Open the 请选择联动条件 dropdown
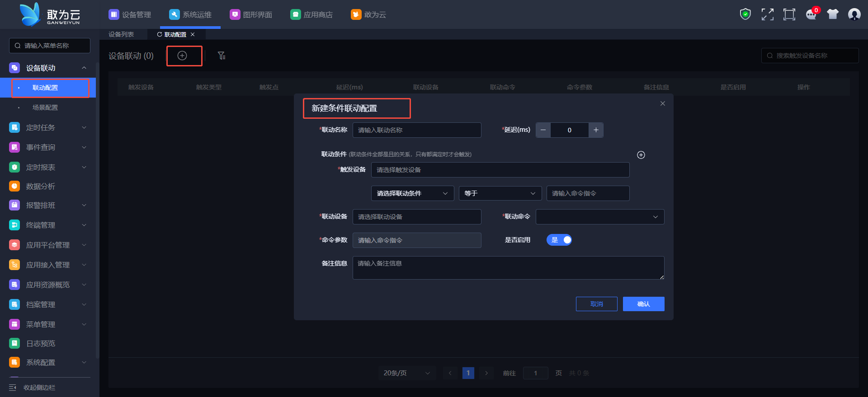868x397 pixels. (412, 193)
